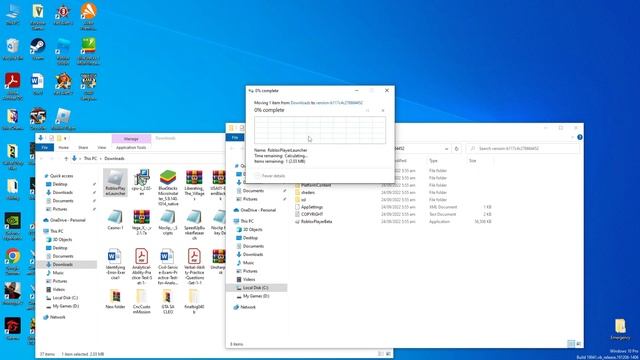Select the RobloxPlayerBeta application row
Image resolution: width=640 pixels, height=360 pixels.
click(393, 222)
